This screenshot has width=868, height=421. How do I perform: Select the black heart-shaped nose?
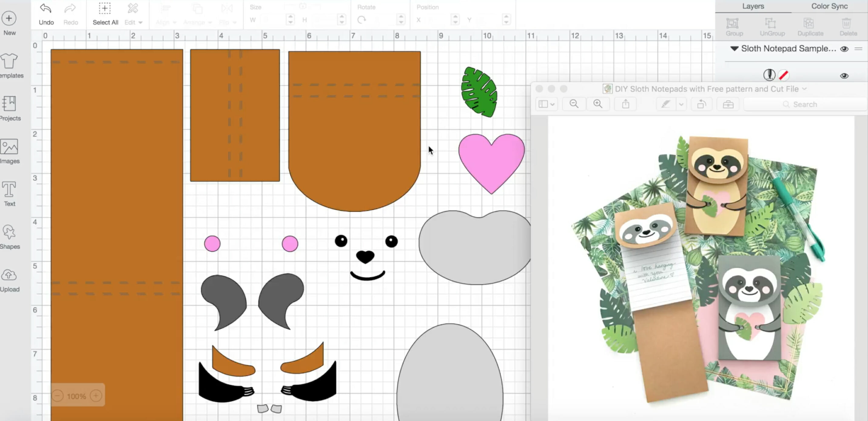click(x=365, y=257)
